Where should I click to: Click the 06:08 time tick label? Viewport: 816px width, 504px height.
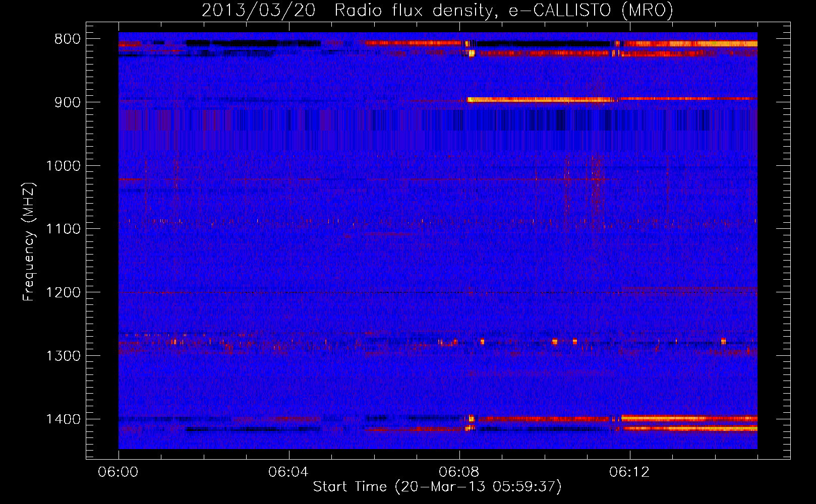pyautogui.click(x=459, y=472)
